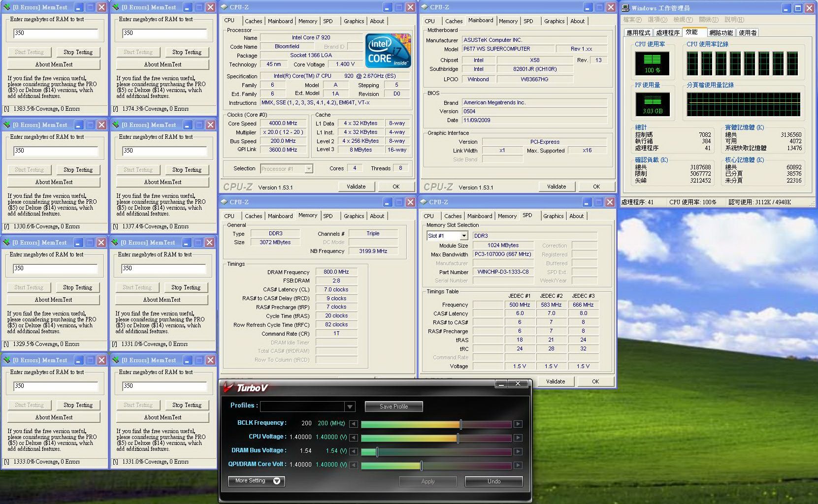Open 應用程式 tab in Task Manager
818x504 pixels.
[x=638, y=32]
